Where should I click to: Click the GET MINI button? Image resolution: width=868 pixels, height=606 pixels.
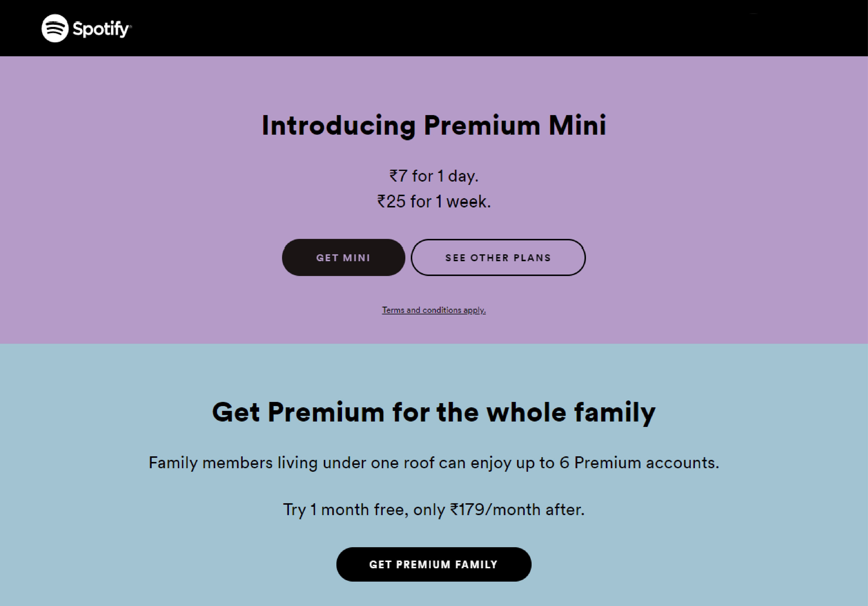point(343,257)
